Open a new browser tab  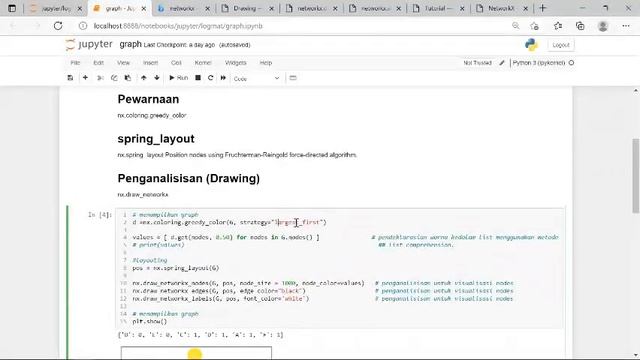coord(542,8)
